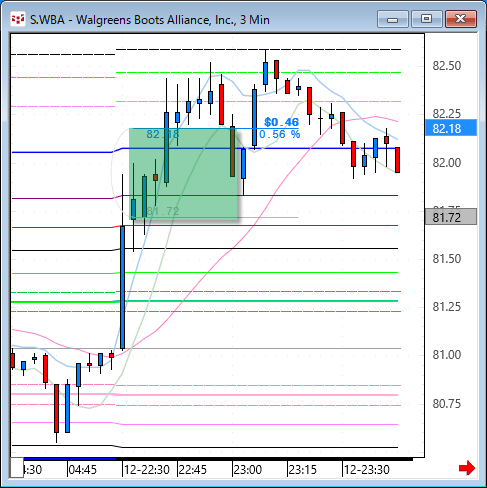The image size is (487, 488).
Task: Click the 81.00 price axis label
Action: (447, 355)
